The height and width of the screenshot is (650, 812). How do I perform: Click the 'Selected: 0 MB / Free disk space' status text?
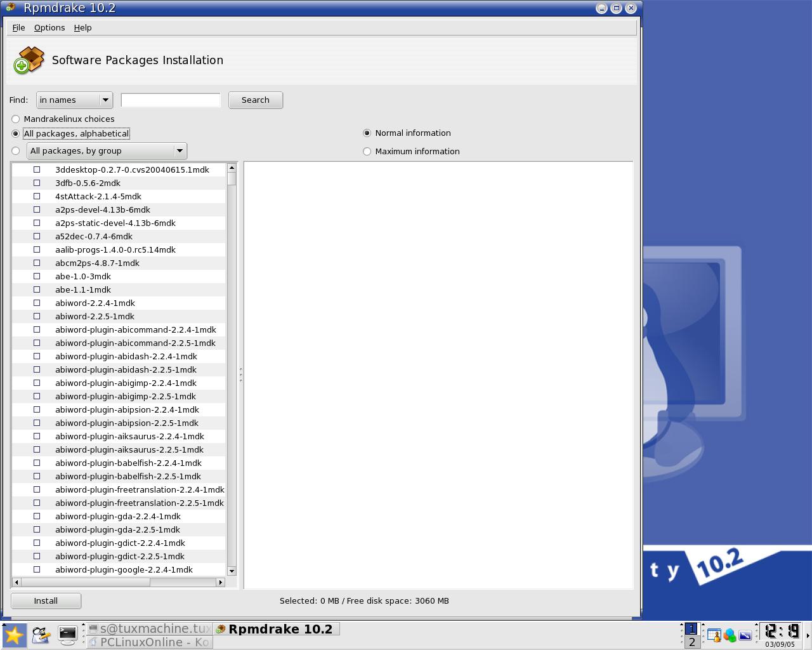coord(364,600)
